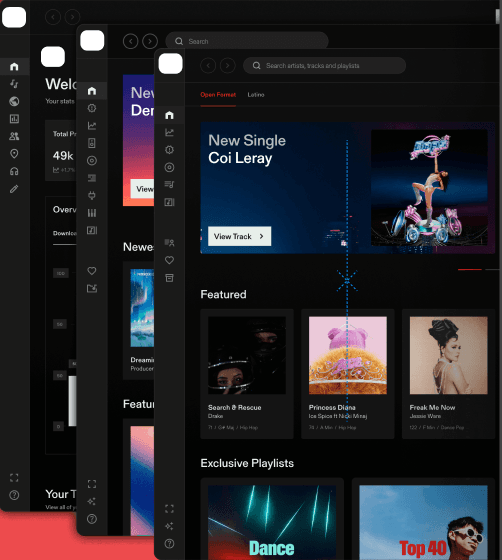The height and width of the screenshot is (560, 502).
Task: Toggle fullscreen in the middle window sidebar
Action: (92, 484)
